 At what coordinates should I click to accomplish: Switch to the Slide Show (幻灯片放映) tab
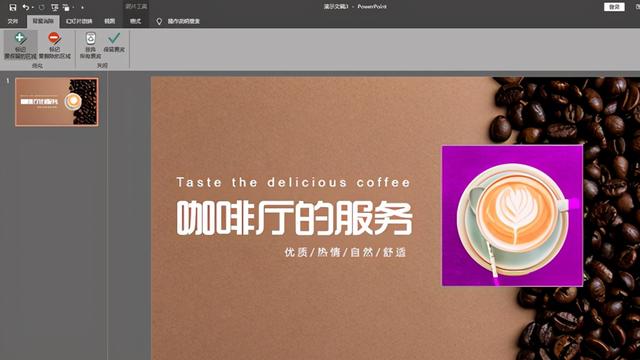79,21
